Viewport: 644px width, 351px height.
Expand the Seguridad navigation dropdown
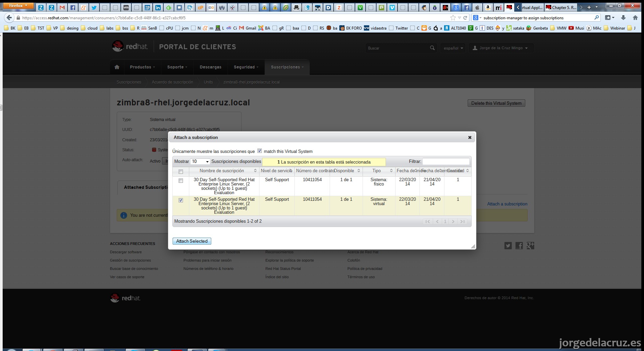(x=246, y=67)
